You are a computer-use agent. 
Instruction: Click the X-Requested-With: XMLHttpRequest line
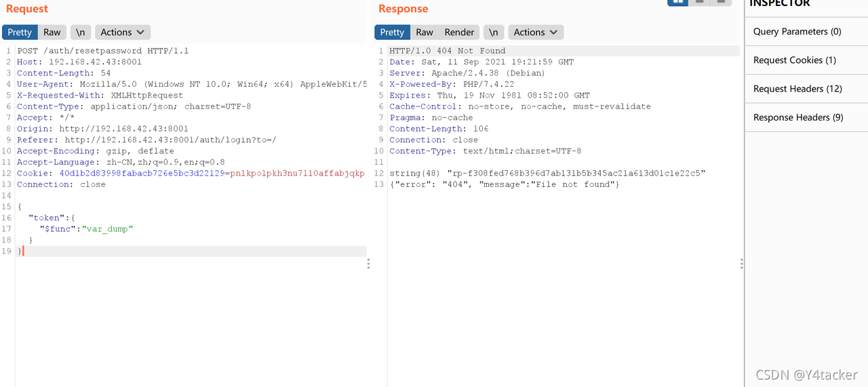(100, 96)
